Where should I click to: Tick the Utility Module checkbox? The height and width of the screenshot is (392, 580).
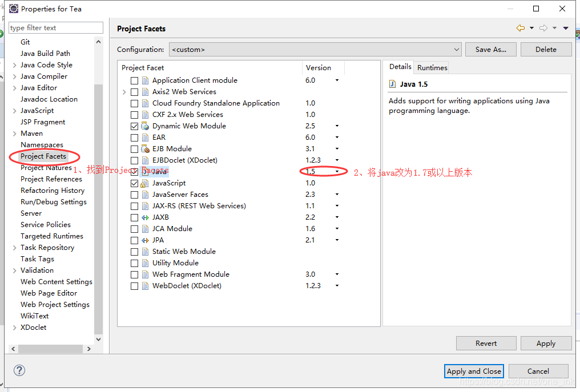(134, 263)
